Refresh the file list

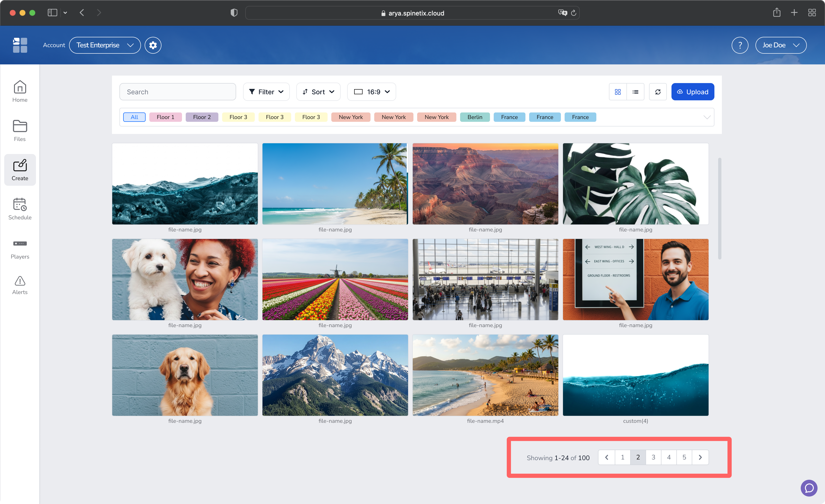[x=658, y=92]
